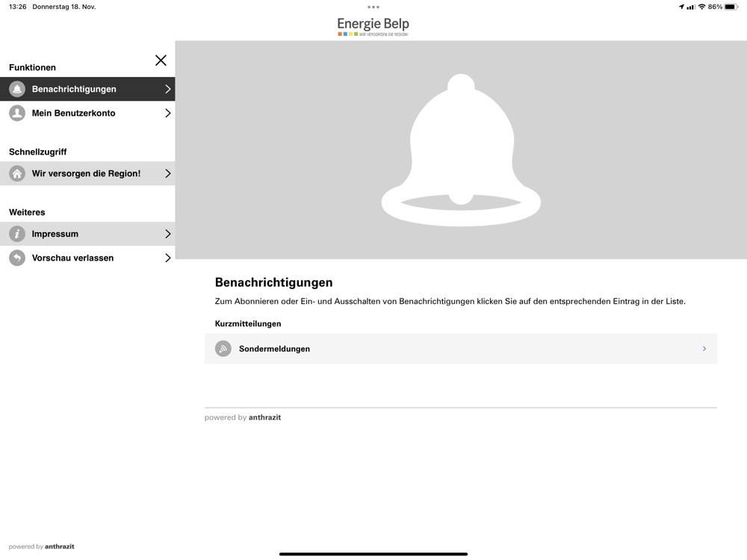Screen dimensions: 747x560
Task: Tap the home indicator bar at the bottom
Action: click(x=373, y=554)
